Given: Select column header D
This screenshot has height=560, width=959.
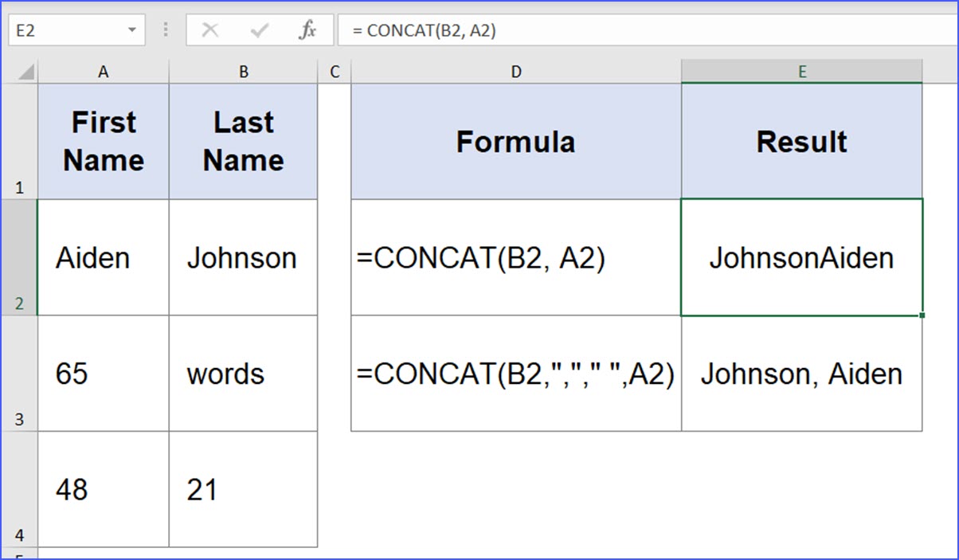Looking at the screenshot, I should coord(515,71).
